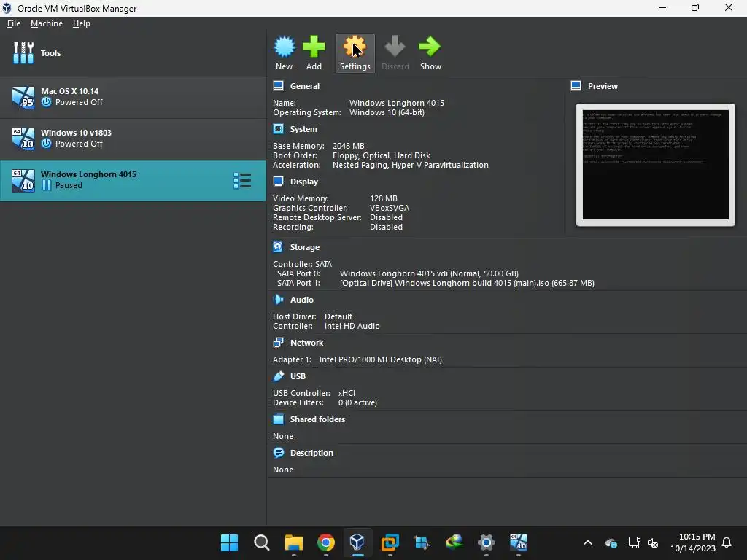Viewport: 747px width, 560px height.
Task: Open the General settings heading link
Action: pos(304,86)
